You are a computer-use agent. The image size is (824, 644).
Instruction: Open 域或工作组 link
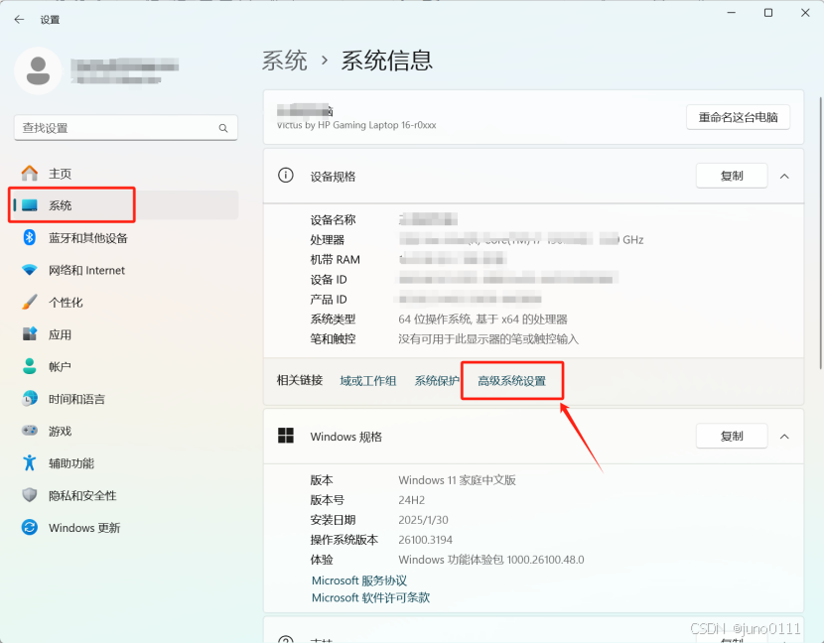[368, 381]
